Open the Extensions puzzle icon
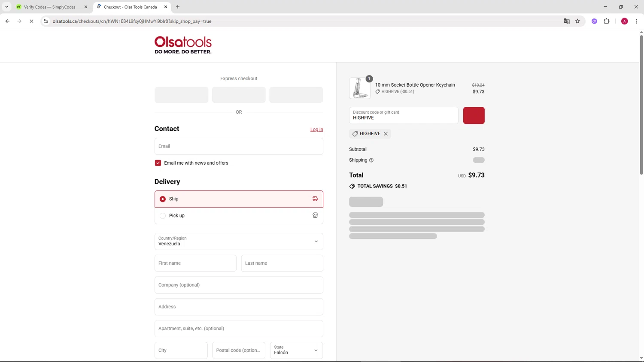This screenshot has height=362, width=644. point(607,21)
